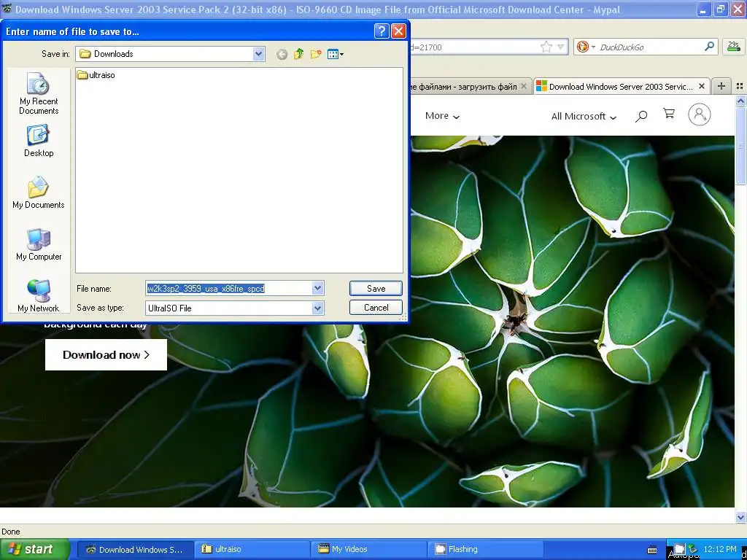Click the Download now button
This screenshot has width=747, height=560.
click(106, 354)
